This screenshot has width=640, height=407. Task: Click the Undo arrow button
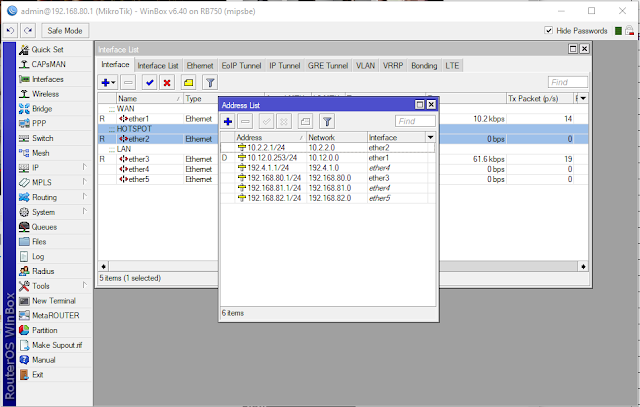11,31
